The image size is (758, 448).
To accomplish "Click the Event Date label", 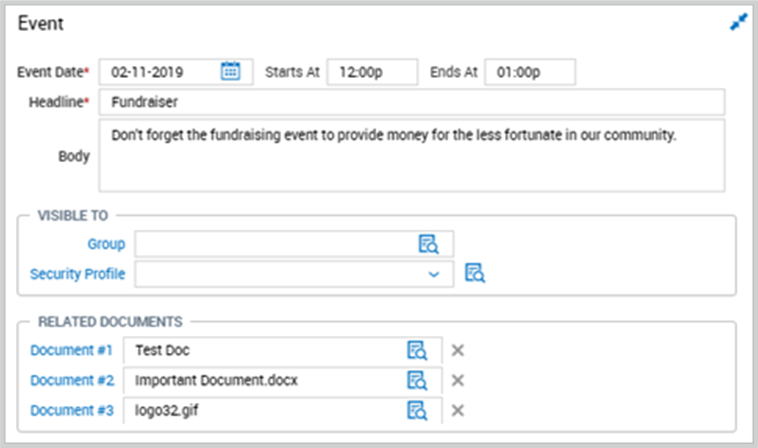I will point(53,72).
